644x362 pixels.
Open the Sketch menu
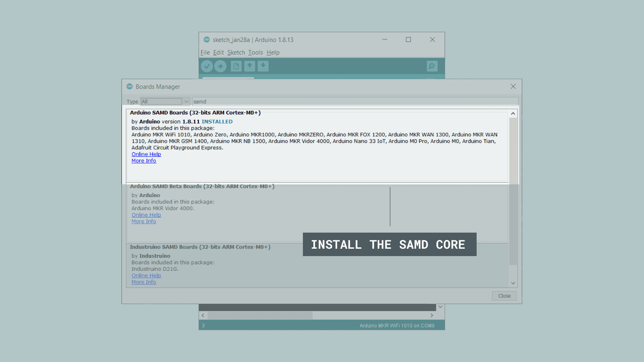(x=236, y=52)
